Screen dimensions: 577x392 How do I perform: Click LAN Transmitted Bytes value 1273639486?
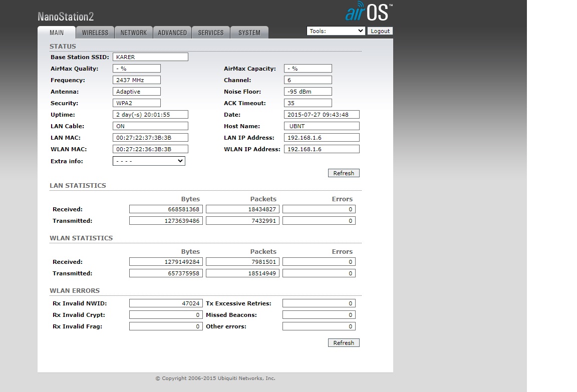click(166, 221)
